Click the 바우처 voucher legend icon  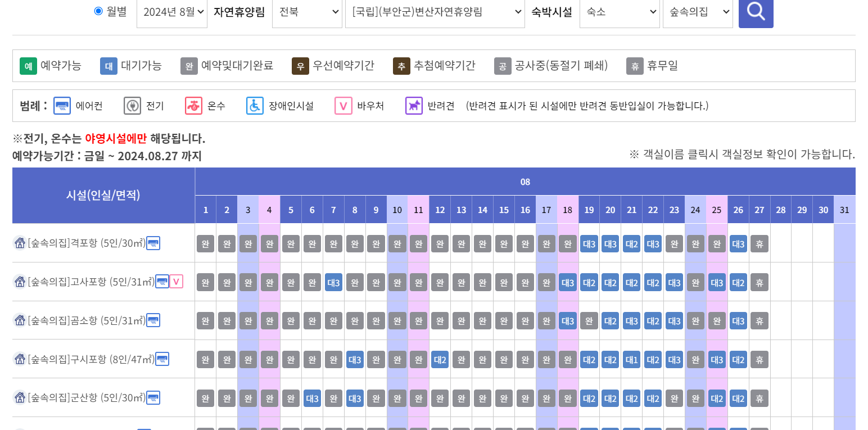click(x=343, y=106)
